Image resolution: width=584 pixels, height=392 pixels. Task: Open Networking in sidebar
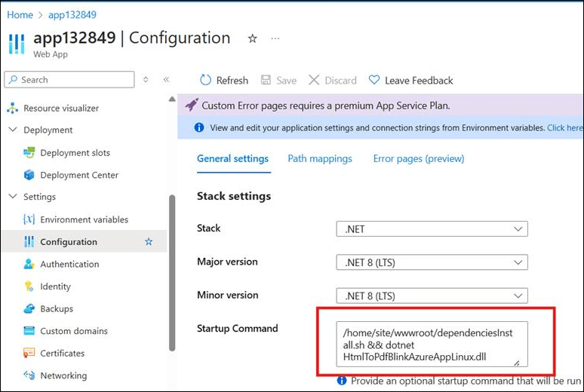[x=63, y=375]
